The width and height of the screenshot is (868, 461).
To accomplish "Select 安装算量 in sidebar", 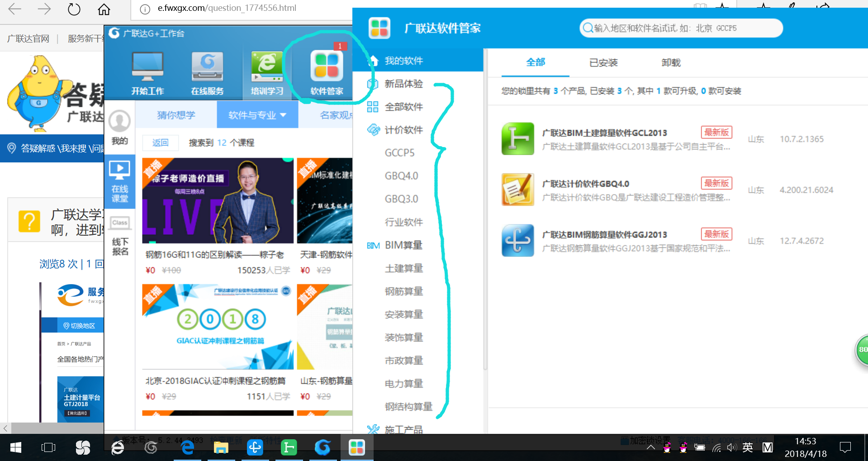I will [403, 314].
